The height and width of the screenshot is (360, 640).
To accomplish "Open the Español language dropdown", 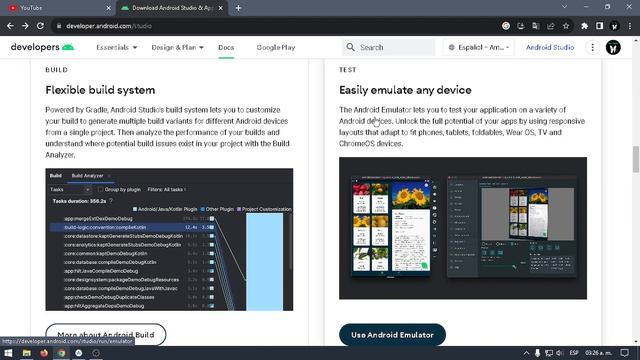I will click(x=478, y=47).
